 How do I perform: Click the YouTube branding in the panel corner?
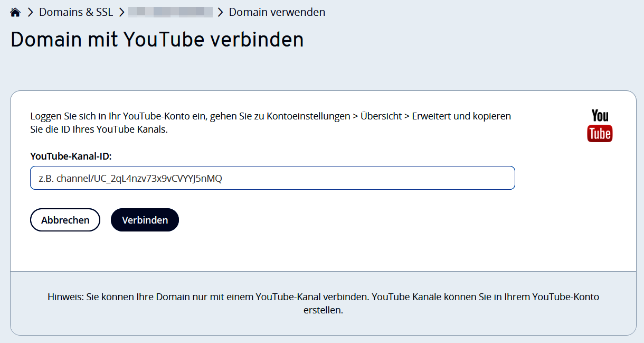[x=600, y=125]
